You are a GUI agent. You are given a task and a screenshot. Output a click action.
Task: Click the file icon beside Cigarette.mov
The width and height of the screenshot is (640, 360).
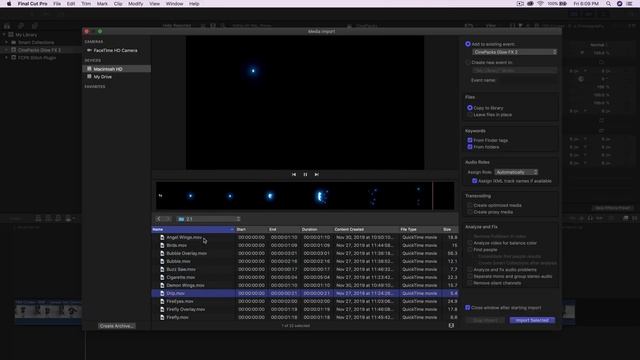162,277
